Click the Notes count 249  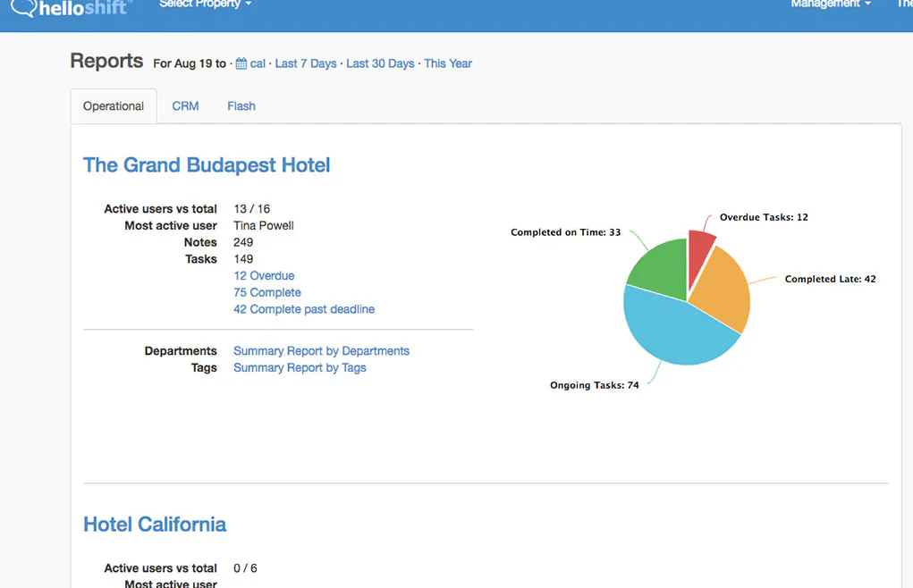click(243, 242)
